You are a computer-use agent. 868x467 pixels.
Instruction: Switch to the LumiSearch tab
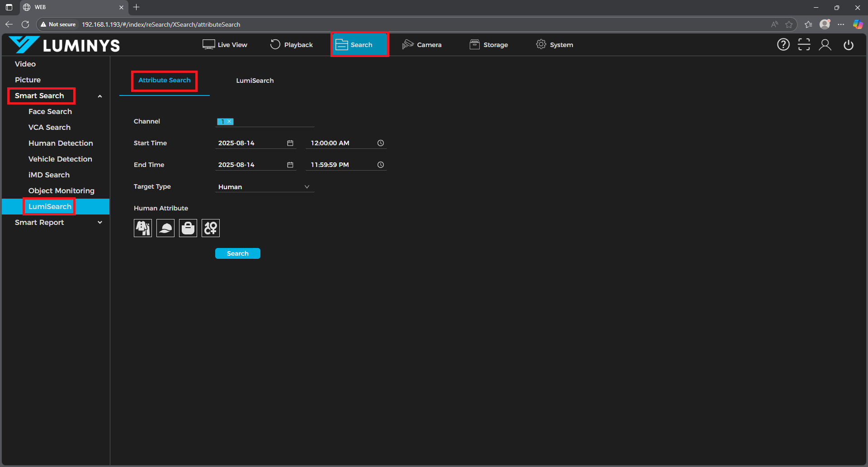pyautogui.click(x=255, y=81)
